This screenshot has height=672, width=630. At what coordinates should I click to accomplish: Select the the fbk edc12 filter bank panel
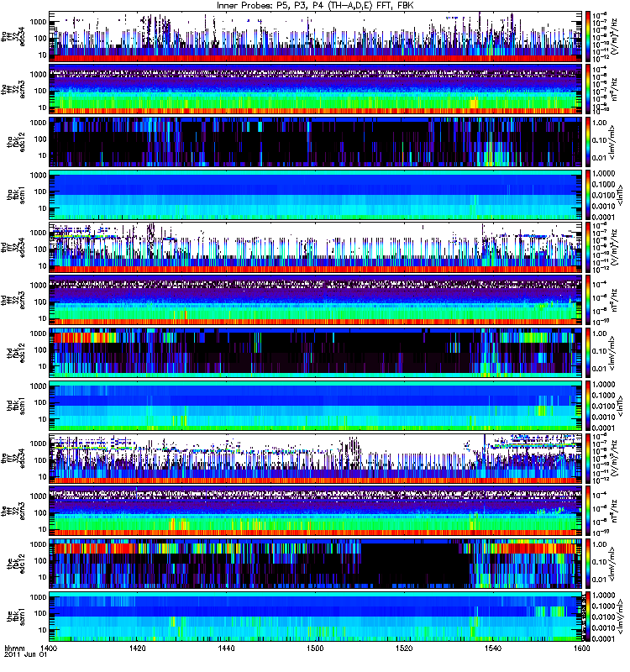point(316,564)
